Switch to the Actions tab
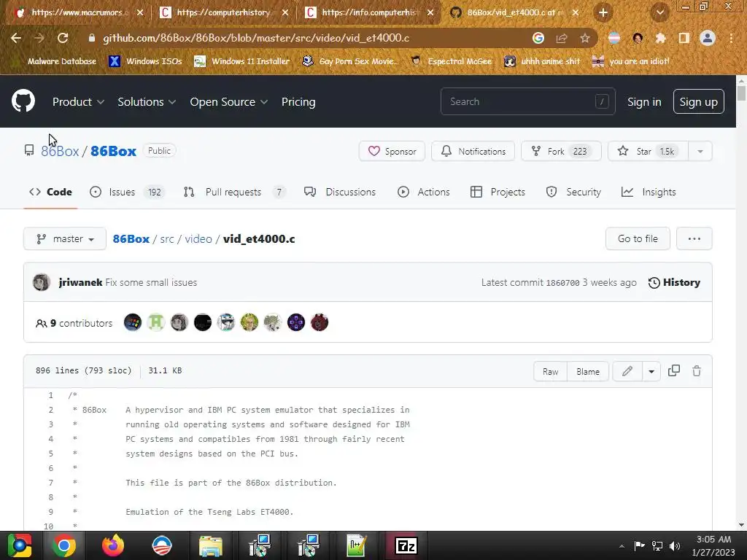This screenshot has width=747, height=560. (x=424, y=192)
